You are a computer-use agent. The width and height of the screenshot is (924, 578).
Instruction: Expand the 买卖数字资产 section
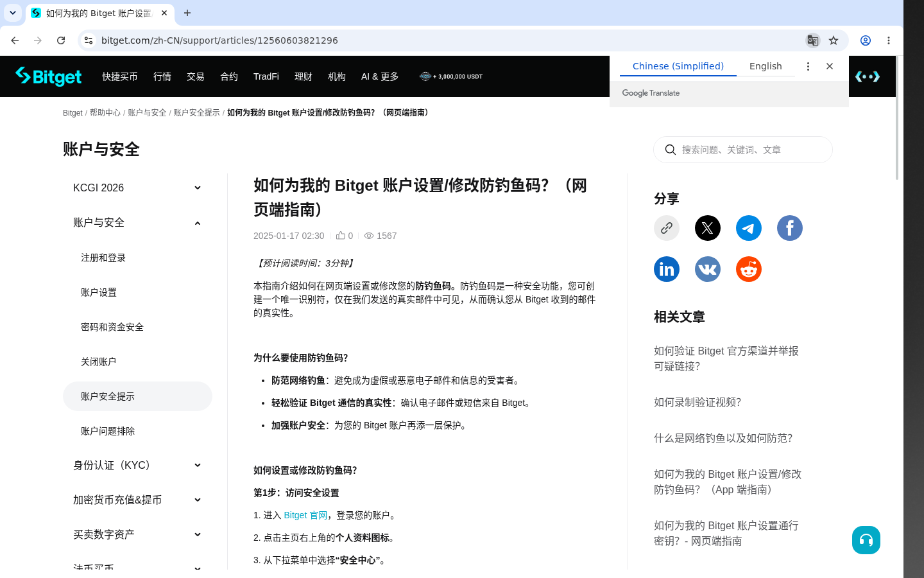pos(137,534)
